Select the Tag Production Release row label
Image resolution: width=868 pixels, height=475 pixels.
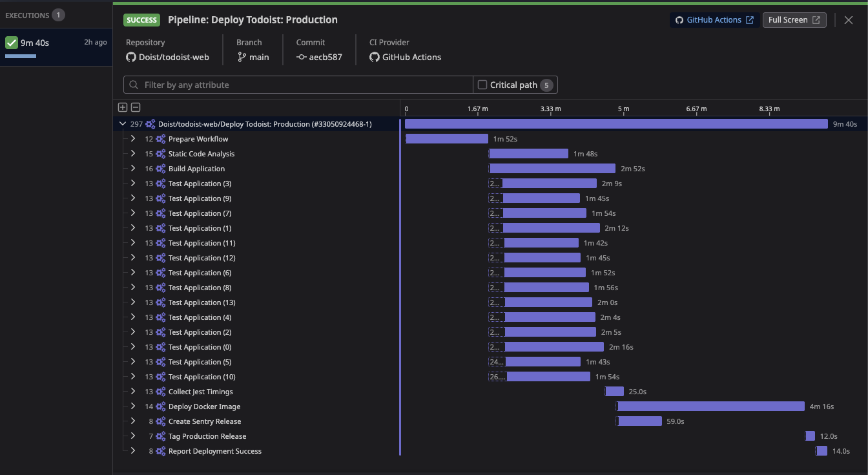tap(207, 436)
